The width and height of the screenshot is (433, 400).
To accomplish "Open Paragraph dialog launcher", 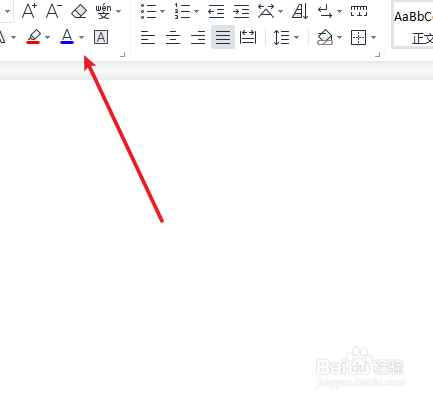I will point(377,55).
